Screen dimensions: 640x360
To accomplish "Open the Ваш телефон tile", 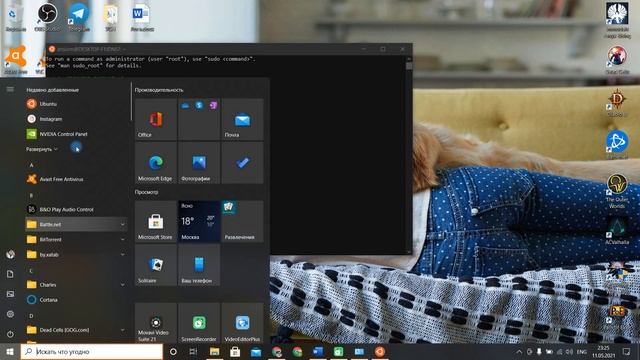I will (x=199, y=265).
